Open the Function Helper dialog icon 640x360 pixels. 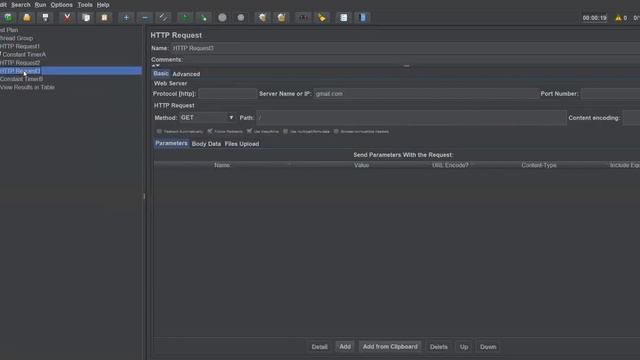(x=344, y=18)
